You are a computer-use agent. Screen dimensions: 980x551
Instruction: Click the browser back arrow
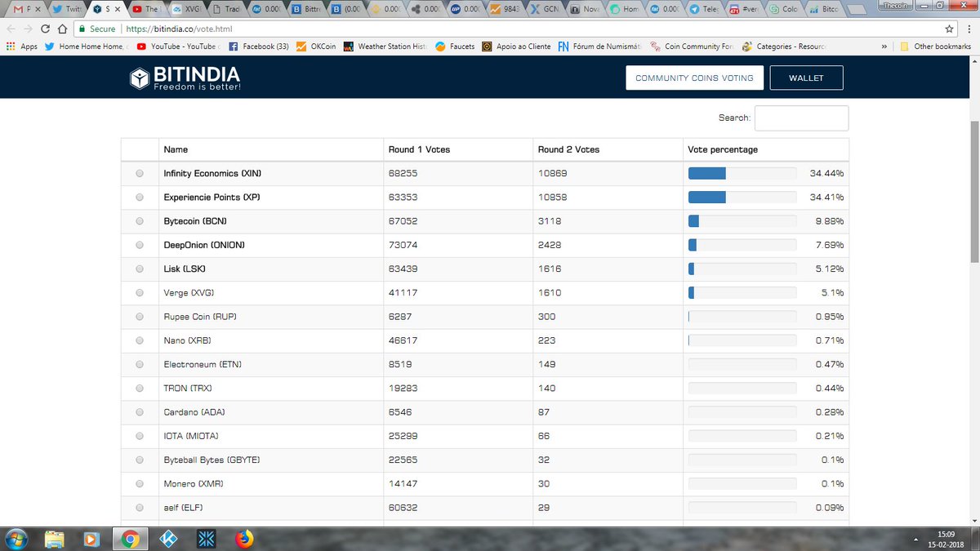(x=11, y=29)
